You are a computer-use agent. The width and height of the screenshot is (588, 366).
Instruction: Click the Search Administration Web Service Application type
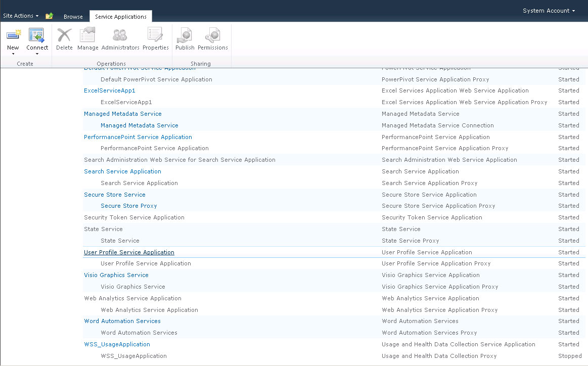(x=449, y=160)
